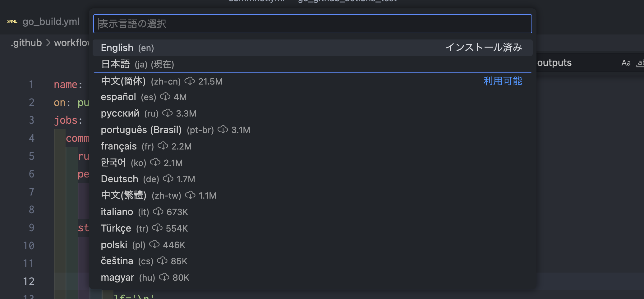Click the download icon next to magyar (hu)
The image size is (644, 299).
pos(164,277)
